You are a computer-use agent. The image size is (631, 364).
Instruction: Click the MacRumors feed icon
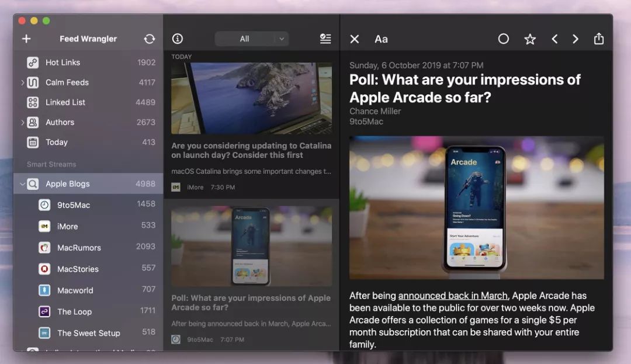click(x=44, y=247)
